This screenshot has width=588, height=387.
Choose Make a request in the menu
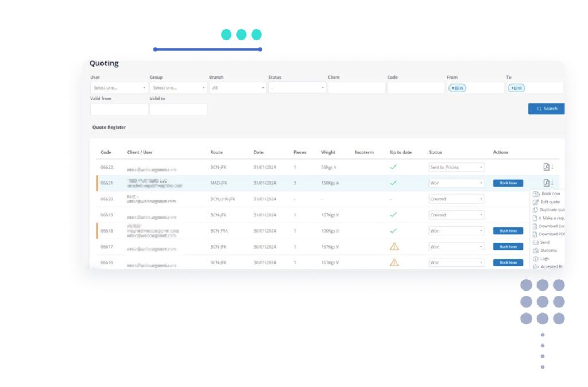[550, 218]
